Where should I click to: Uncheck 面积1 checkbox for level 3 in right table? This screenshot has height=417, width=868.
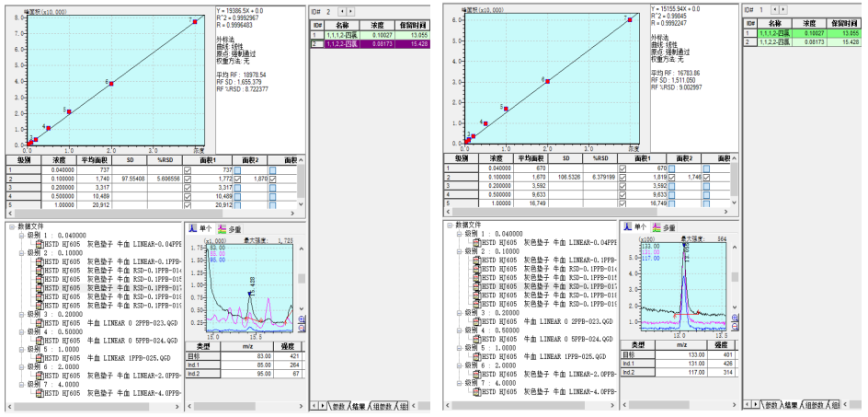click(x=624, y=186)
